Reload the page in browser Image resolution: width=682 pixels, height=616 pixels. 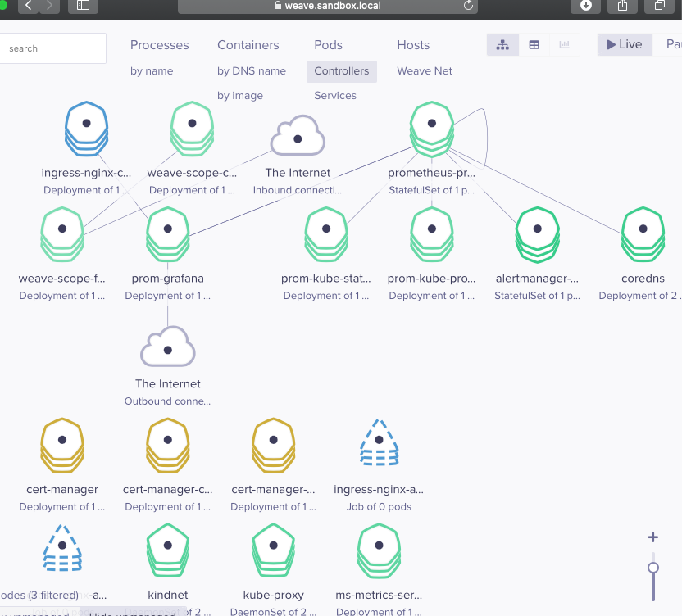tap(468, 6)
